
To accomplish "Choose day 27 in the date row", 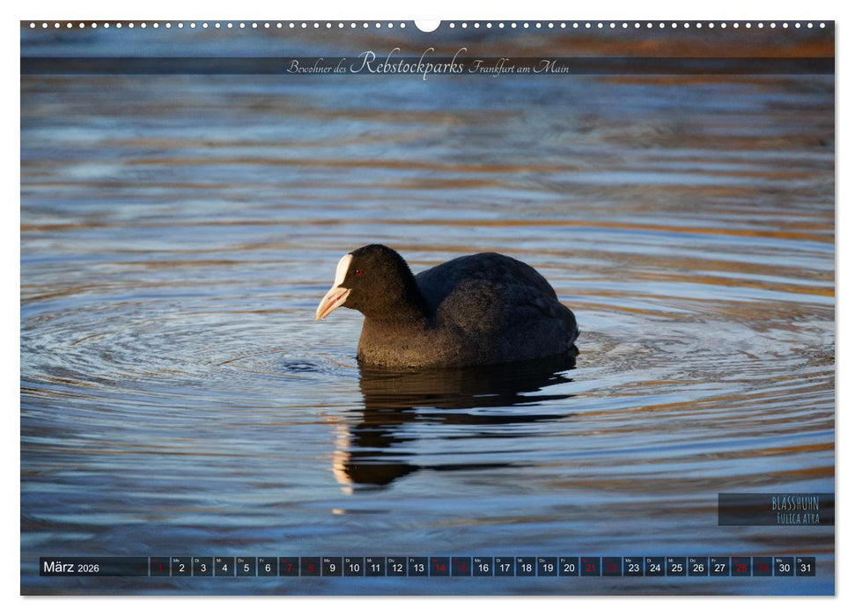I will [719, 568].
